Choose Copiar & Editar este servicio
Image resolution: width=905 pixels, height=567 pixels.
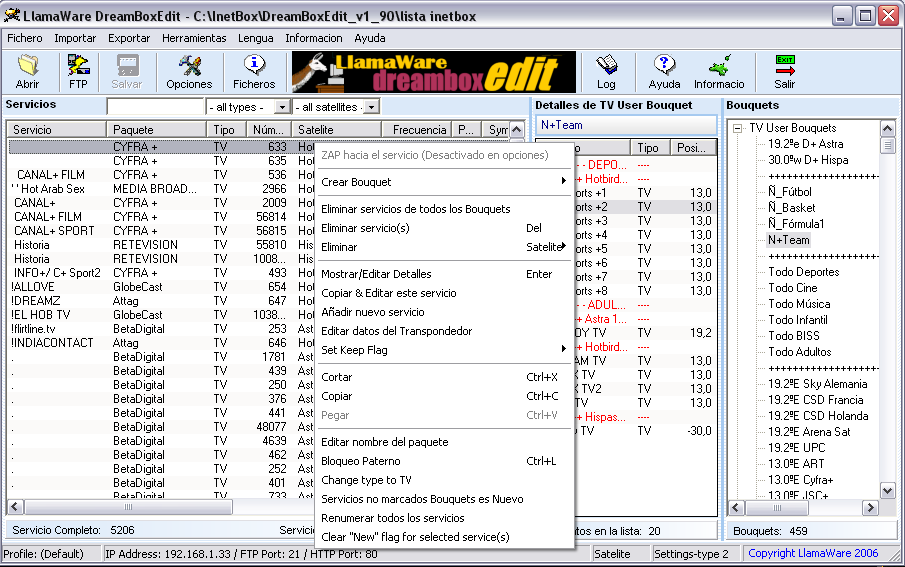[x=445, y=293]
